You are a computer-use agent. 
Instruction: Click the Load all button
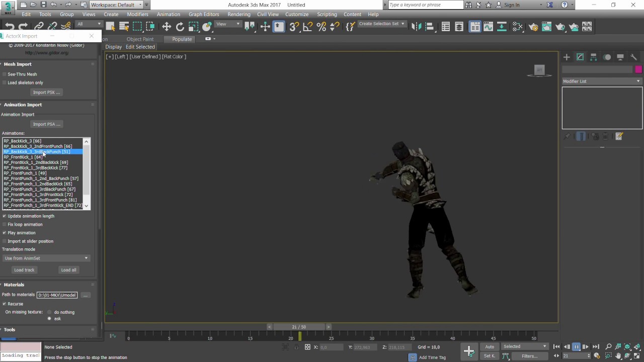[x=68, y=270]
